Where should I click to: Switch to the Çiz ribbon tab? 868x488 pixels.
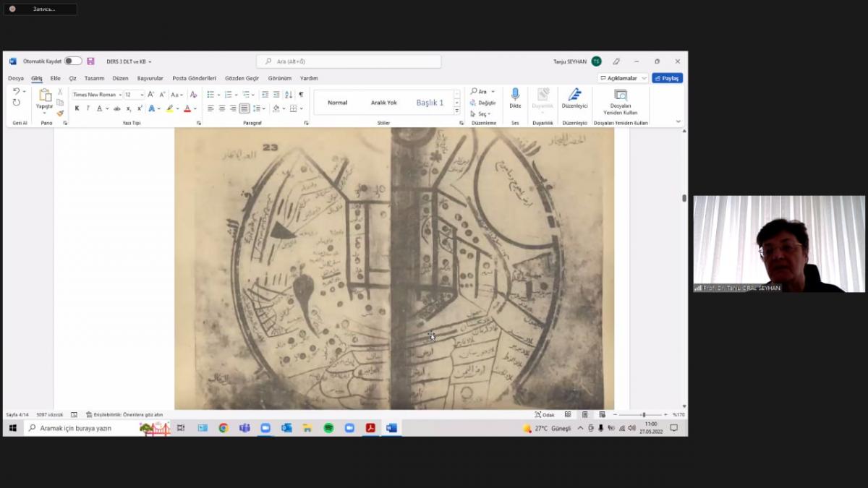(72, 78)
